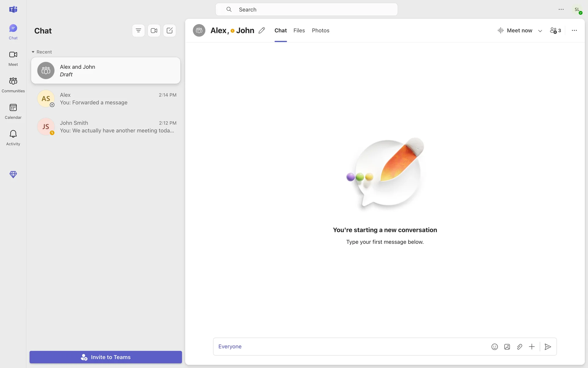The image size is (588, 368).
Task: Click the send message arrow icon
Action: (x=548, y=347)
